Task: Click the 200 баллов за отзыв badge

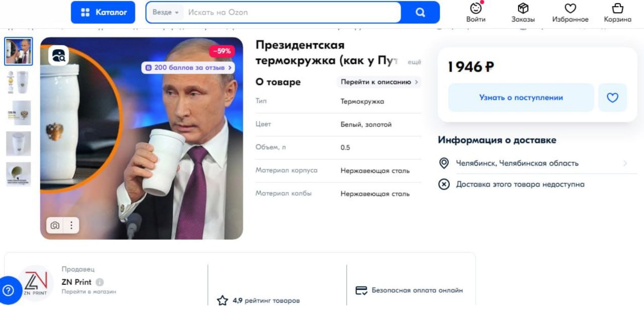Action: (189, 67)
